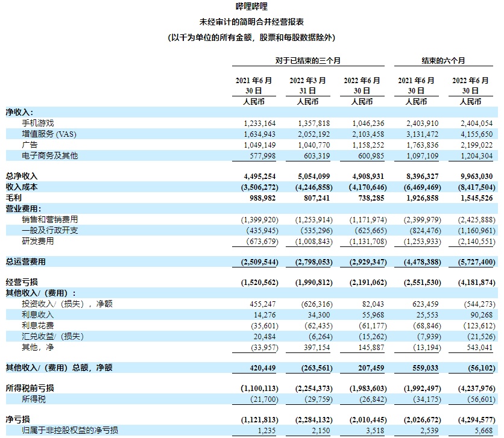Select the row label 归属于非控股权益的净亏损
The image size is (504, 438).
pos(70,430)
